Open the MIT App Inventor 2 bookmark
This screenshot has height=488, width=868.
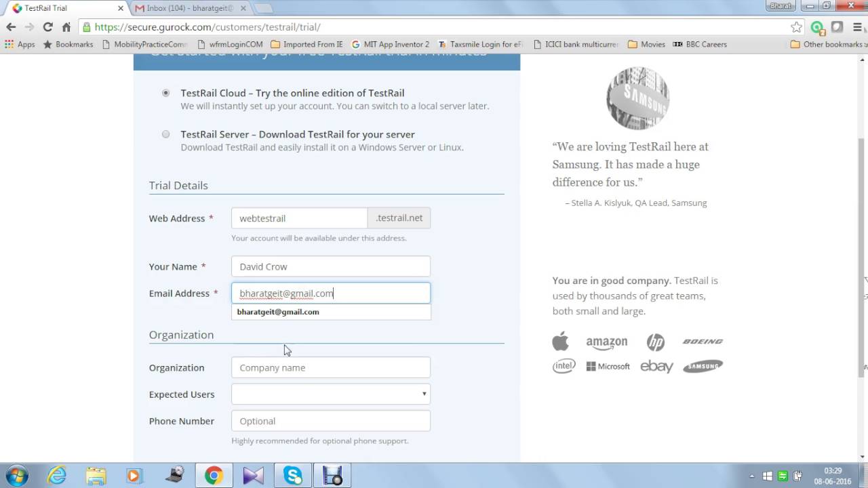pos(390,44)
